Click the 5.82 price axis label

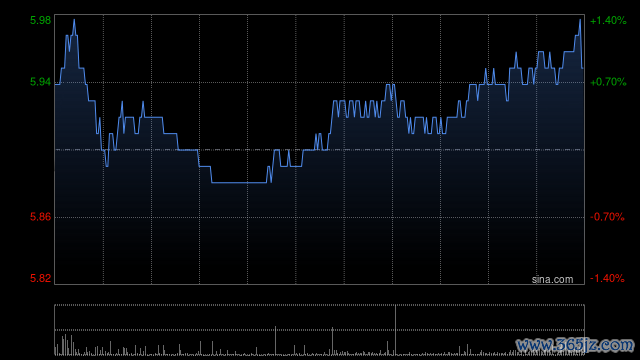(40, 278)
